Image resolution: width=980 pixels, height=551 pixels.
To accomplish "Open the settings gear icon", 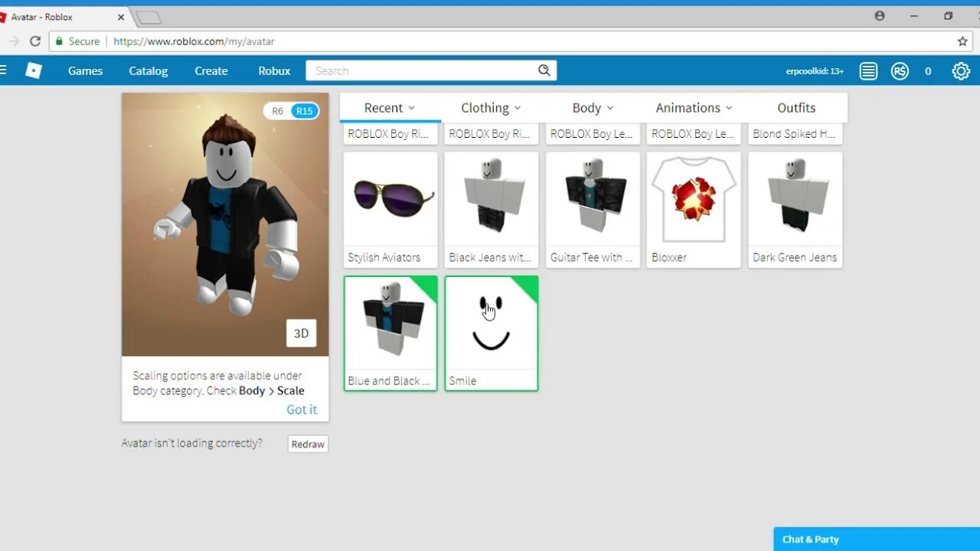I will point(961,71).
